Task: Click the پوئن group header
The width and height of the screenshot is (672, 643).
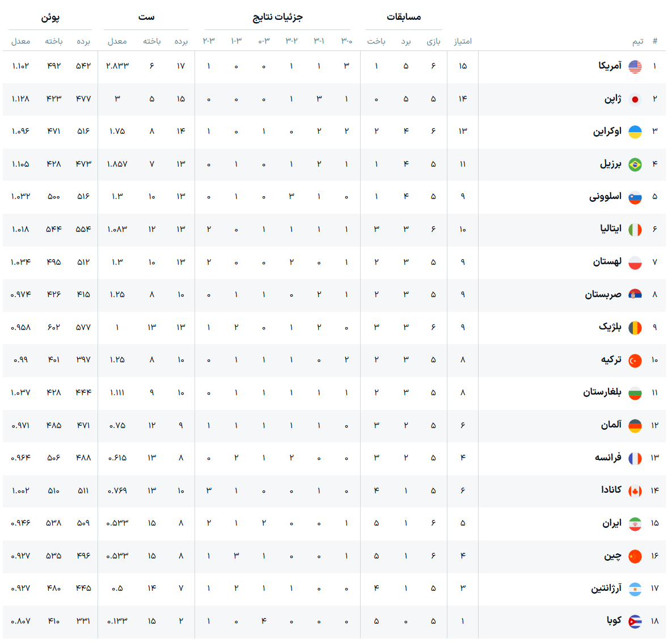Action: (x=50, y=18)
